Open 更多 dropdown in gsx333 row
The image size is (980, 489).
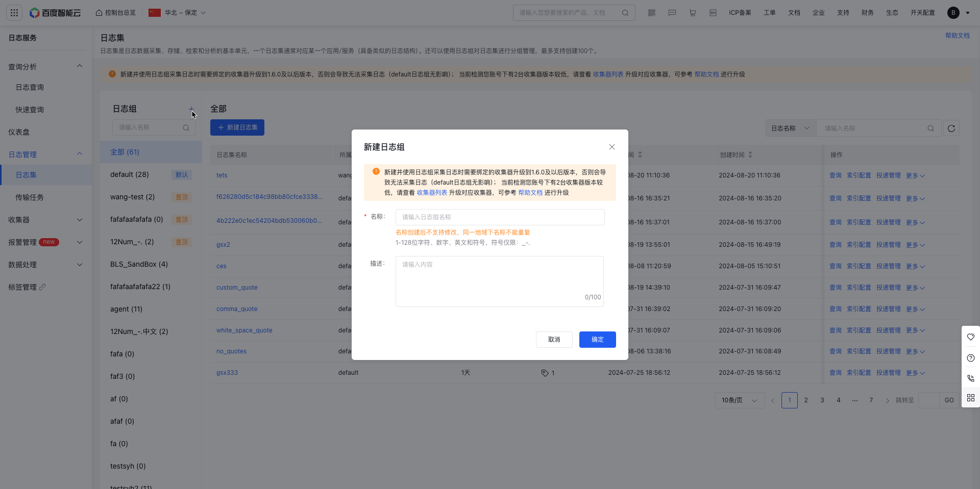[915, 373]
